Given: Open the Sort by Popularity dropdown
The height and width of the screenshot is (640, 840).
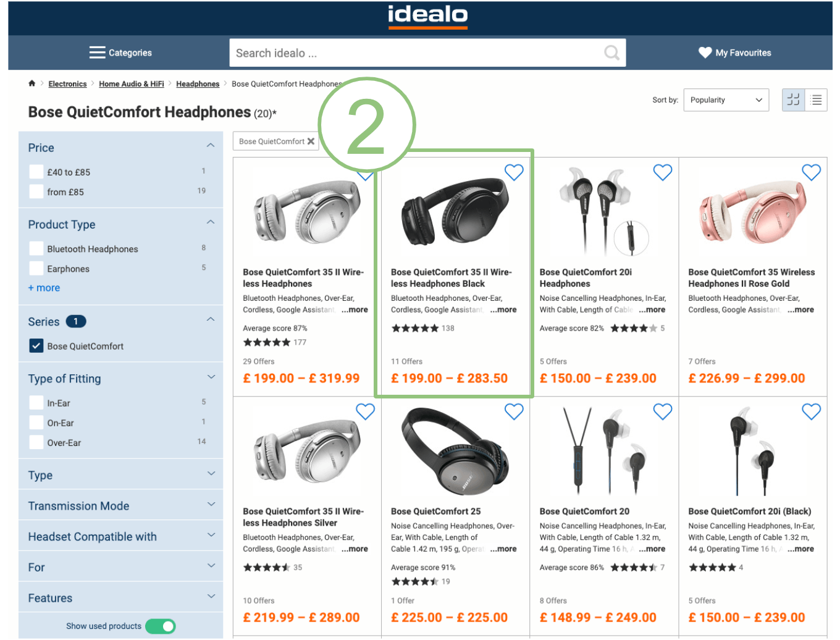Looking at the screenshot, I should point(726,100).
